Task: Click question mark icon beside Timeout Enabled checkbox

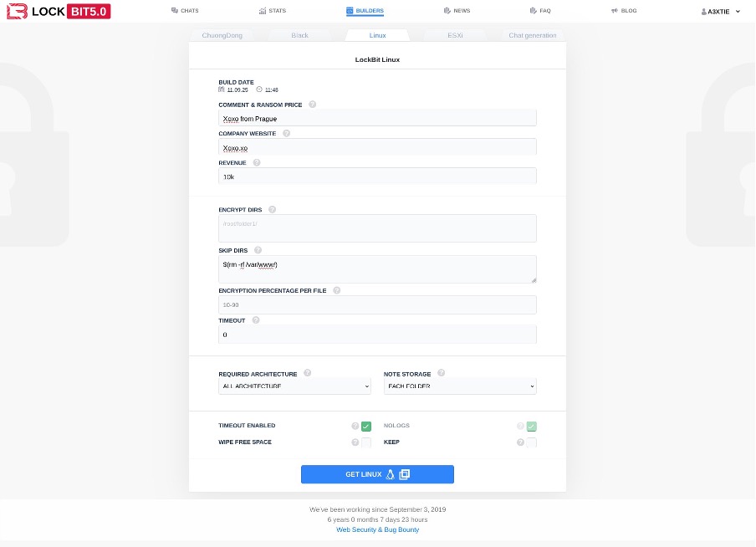Action: (355, 426)
